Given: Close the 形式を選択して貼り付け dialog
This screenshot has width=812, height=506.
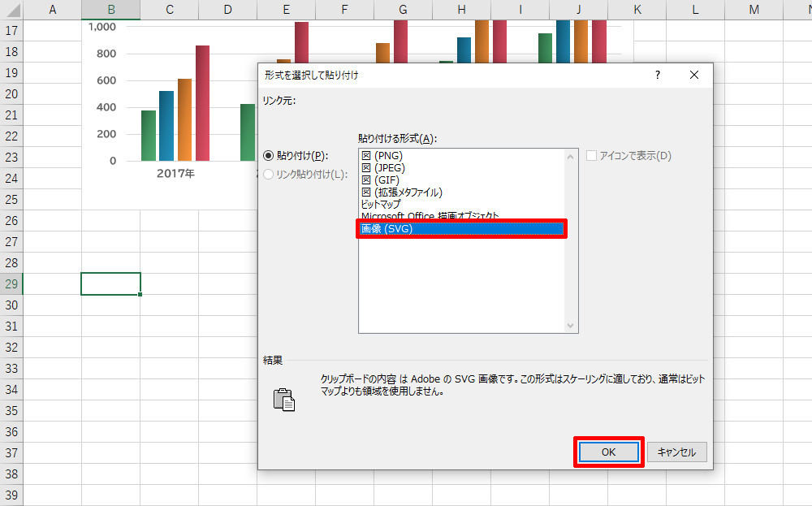Looking at the screenshot, I should tap(694, 75).
